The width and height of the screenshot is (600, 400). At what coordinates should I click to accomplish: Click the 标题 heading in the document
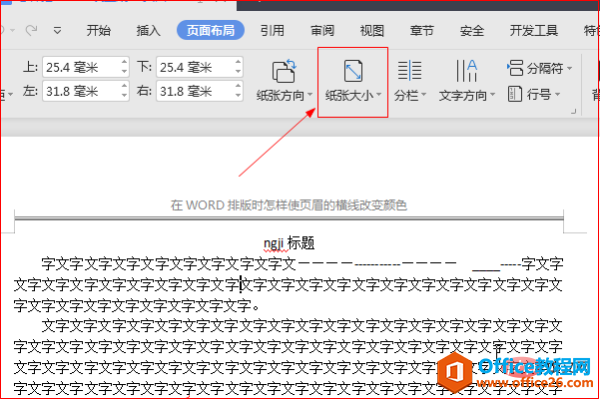(x=300, y=243)
